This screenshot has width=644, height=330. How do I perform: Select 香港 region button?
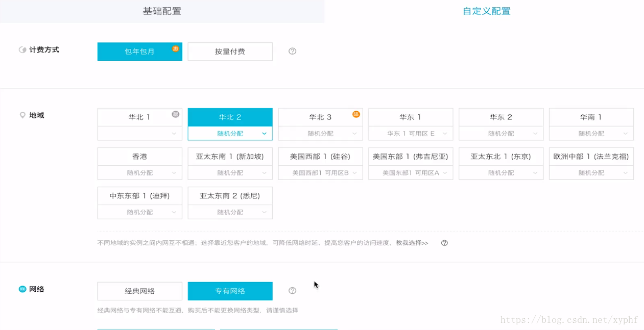(x=139, y=157)
